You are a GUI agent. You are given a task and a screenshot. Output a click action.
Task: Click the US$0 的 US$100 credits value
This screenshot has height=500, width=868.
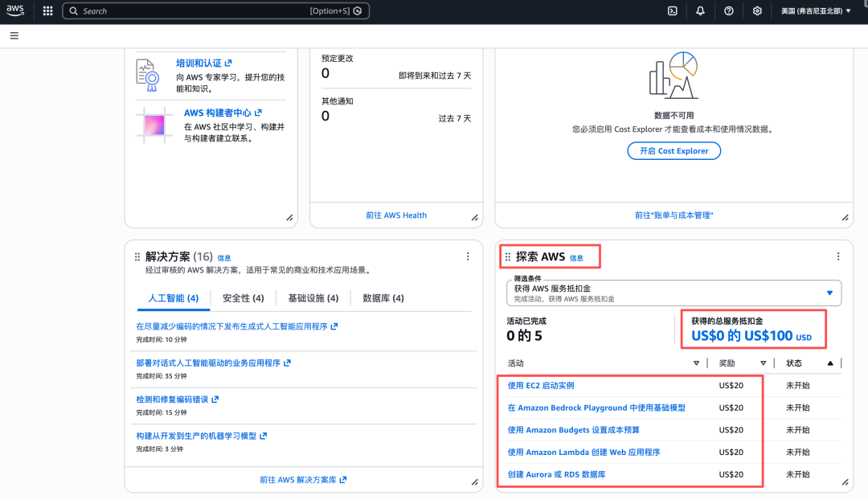[x=751, y=335]
